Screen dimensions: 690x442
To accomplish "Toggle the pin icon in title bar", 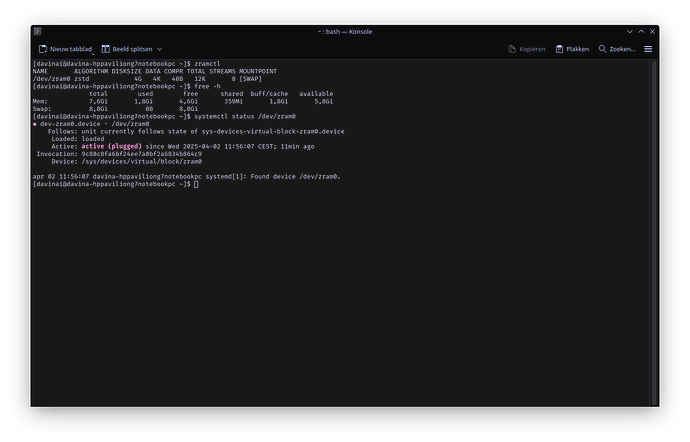I will [54, 30].
